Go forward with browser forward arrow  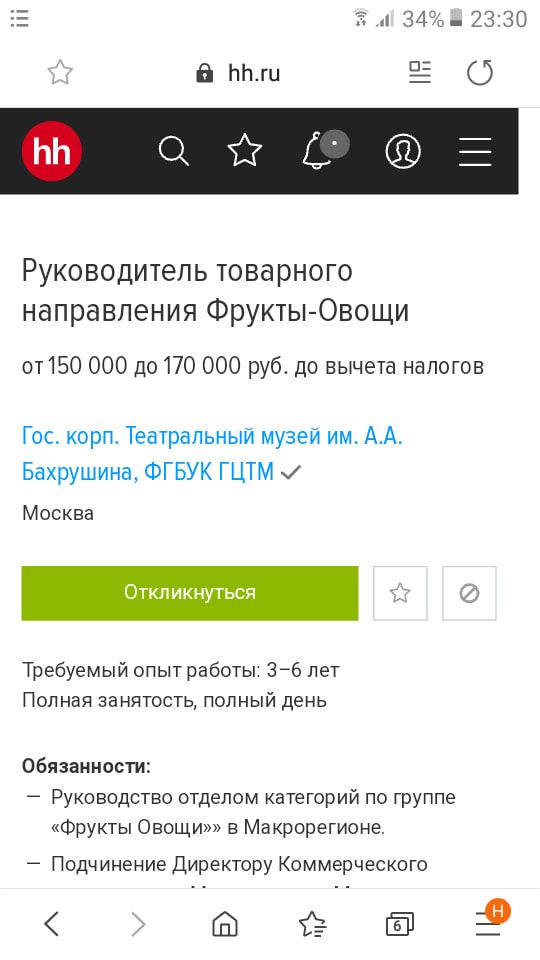tap(138, 923)
